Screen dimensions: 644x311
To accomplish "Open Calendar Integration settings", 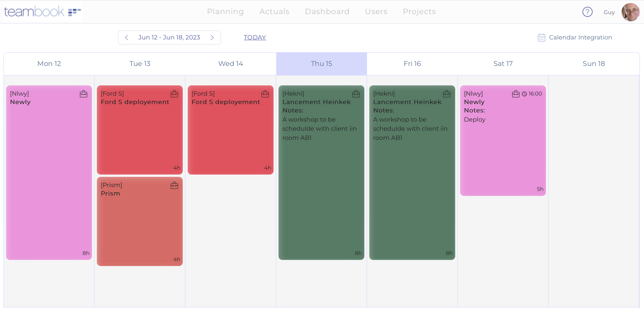I will tap(580, 37).
